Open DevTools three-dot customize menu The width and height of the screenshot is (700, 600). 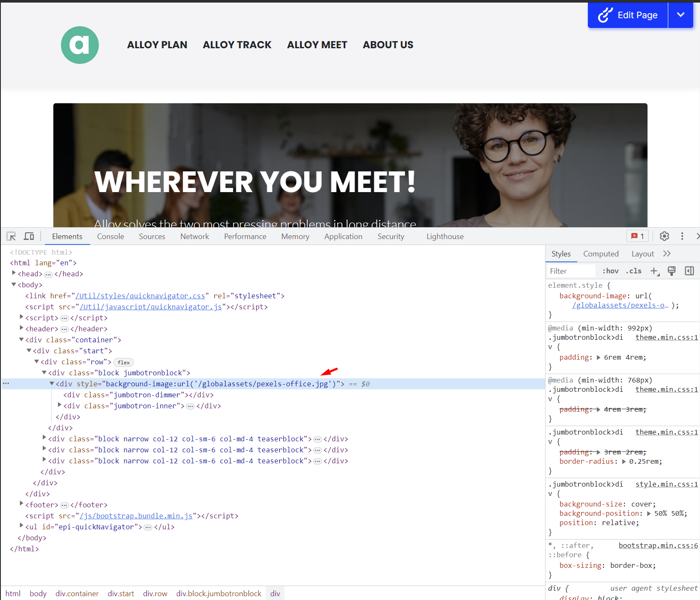point(682,236)
